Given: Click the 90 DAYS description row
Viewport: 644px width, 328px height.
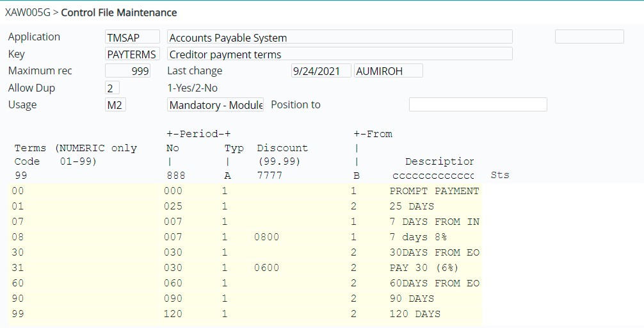Looking at the screenshot, I should coord(411,299).
